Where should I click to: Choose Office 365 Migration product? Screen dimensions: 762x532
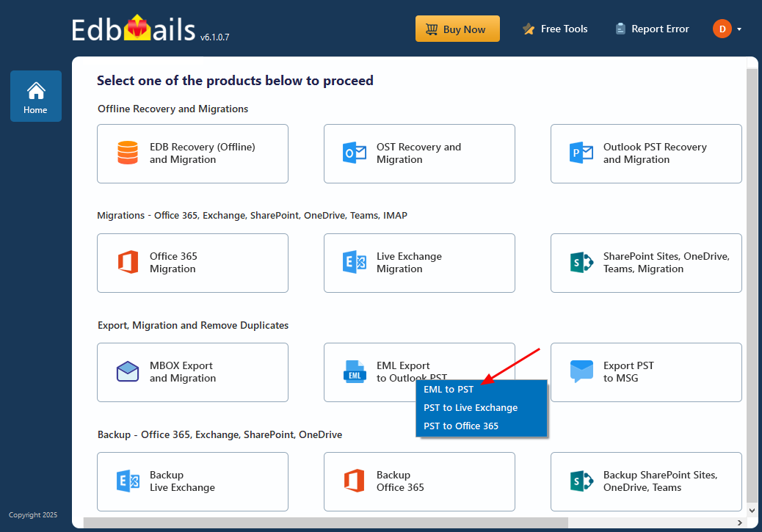pos(192,263)
